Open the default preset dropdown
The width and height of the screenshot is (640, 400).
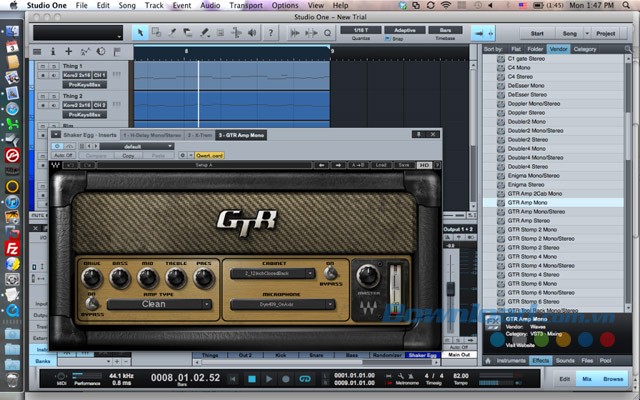coord(137,146)
